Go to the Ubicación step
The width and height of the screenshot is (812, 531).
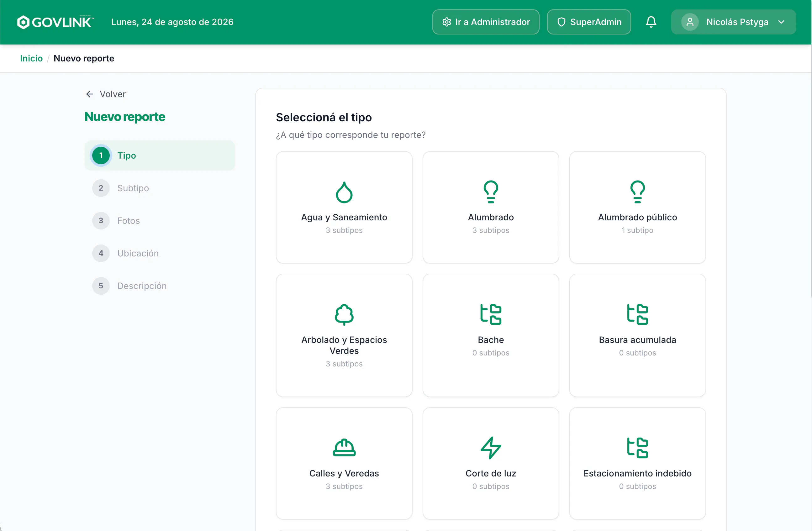coord(160,253)
